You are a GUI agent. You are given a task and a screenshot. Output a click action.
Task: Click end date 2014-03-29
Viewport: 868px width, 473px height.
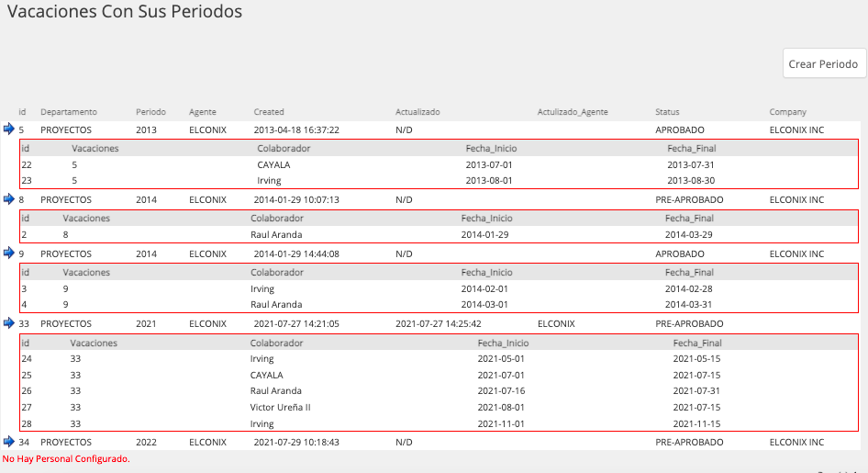click(689, 234)
